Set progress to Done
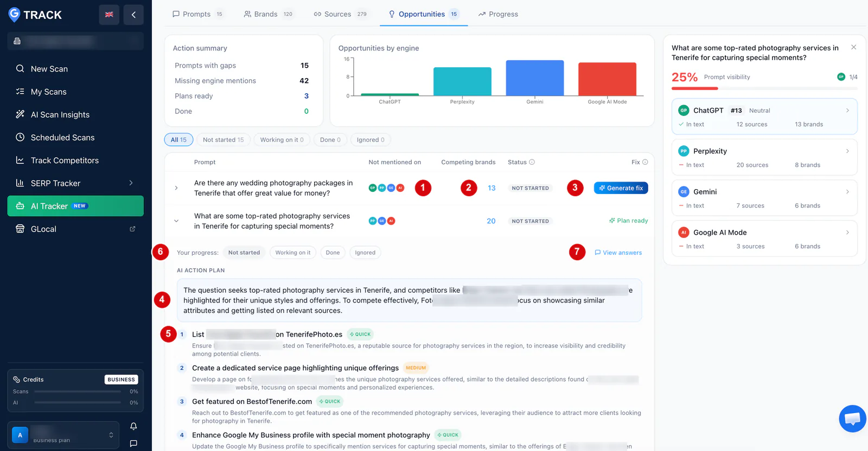Screen dimensions: 868x451 [x=333, y=253]
